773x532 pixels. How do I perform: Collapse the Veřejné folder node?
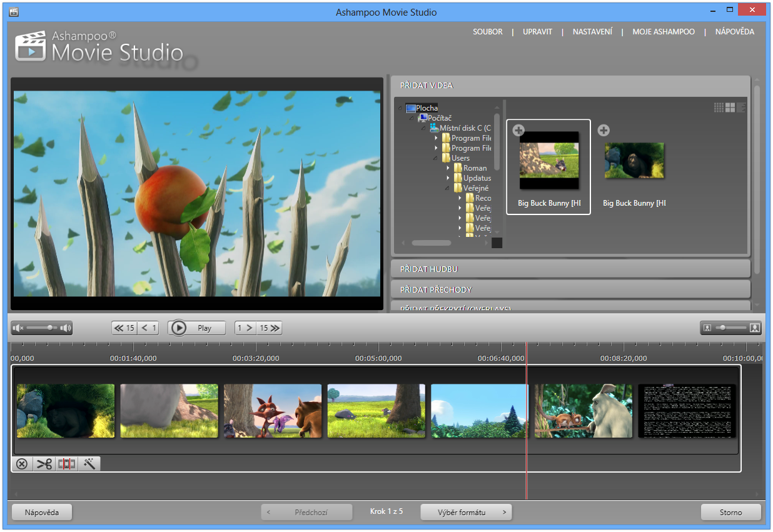(448, 188)
